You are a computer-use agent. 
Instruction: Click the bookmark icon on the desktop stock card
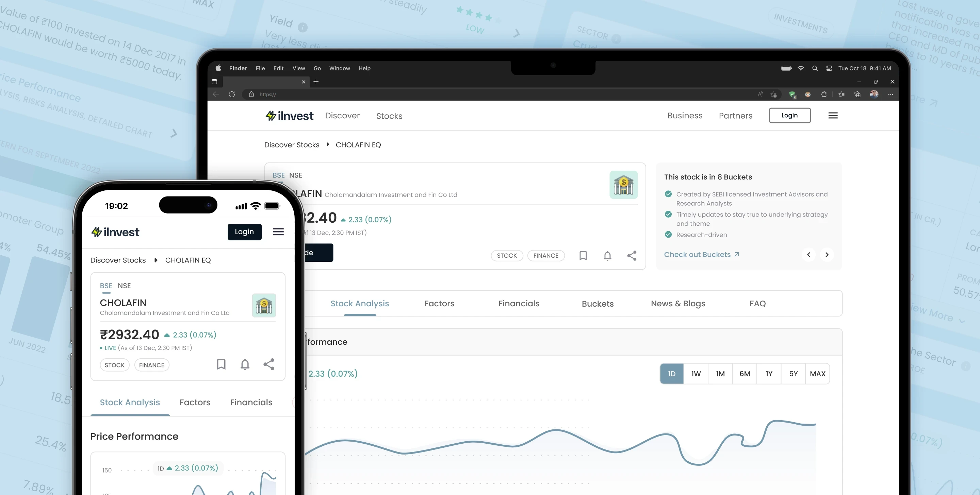coord(583,255)
